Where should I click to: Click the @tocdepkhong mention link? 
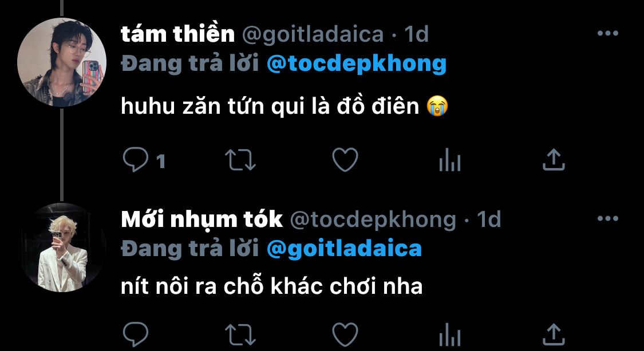[357, 64]
